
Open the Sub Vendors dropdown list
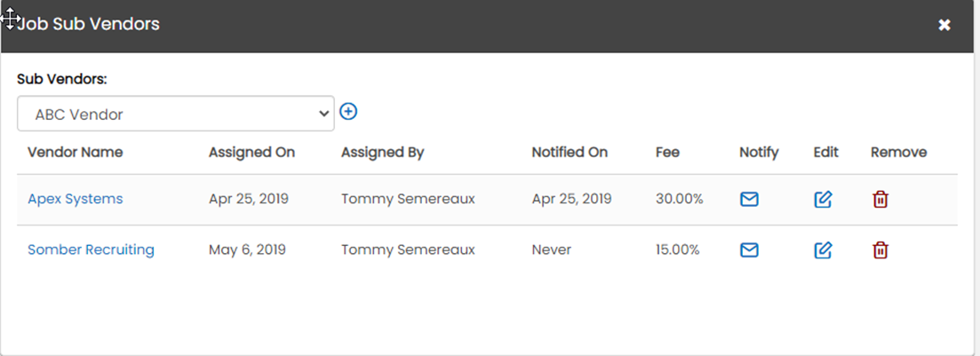click(x=176, y=114)
